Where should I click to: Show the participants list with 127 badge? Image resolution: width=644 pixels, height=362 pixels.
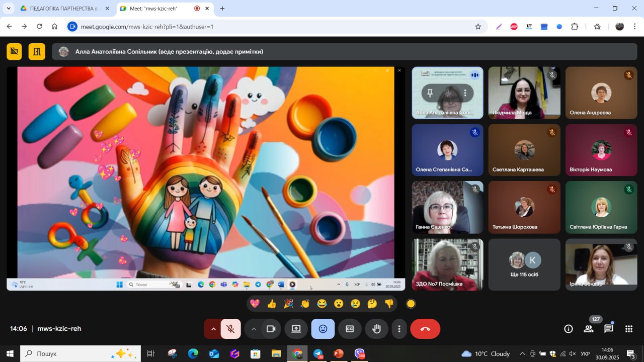[x=588, y=329]
